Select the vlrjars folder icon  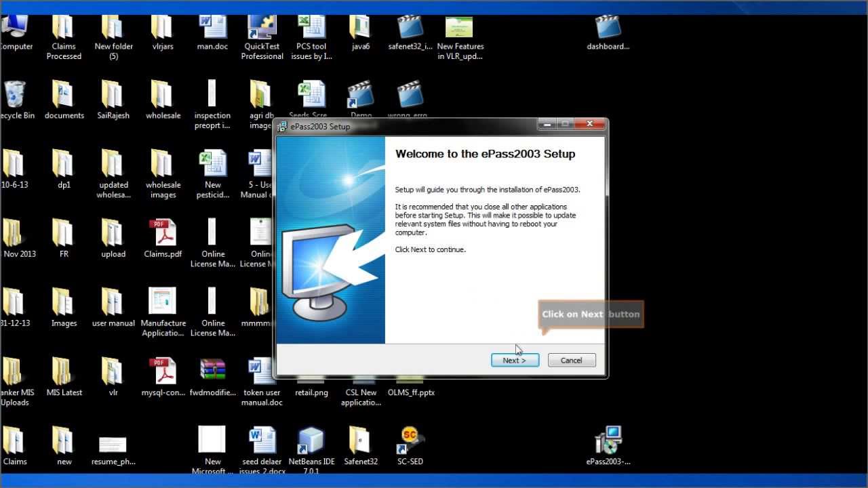pyautogui.click(x=163, y=28)
